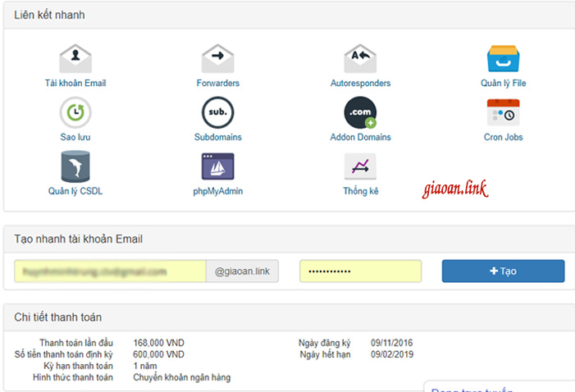This screenshot has width=575, height=392.
Task: Click the Addon Domains .com icon
Action: pyautogui.click(x=360, y=112)
